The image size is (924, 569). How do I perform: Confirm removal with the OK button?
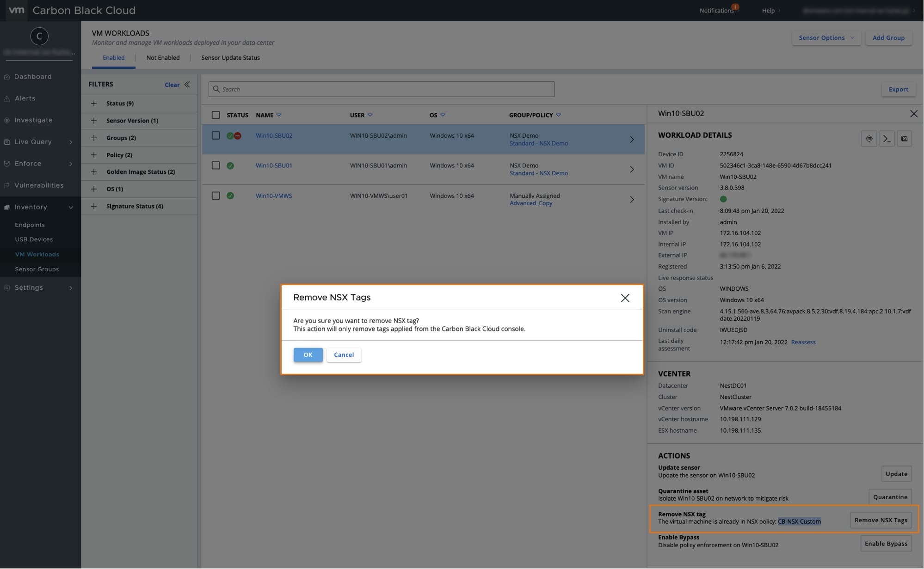pyautogui.click(x=308, y=355)
